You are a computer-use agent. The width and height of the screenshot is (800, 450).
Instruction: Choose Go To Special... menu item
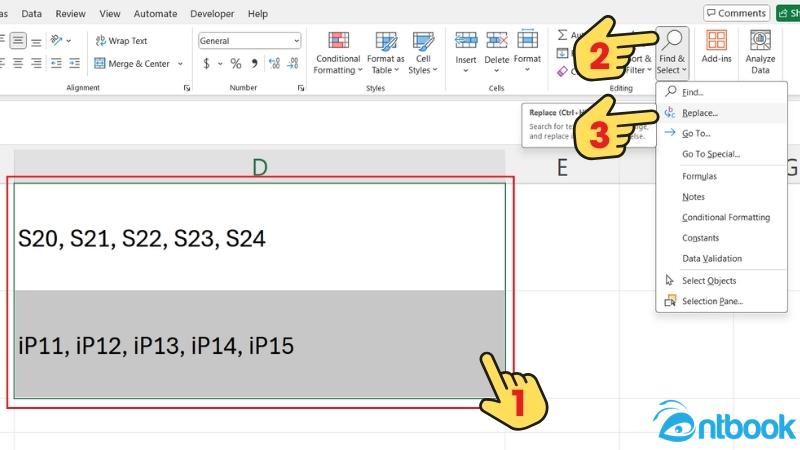[x=721, y=154]
